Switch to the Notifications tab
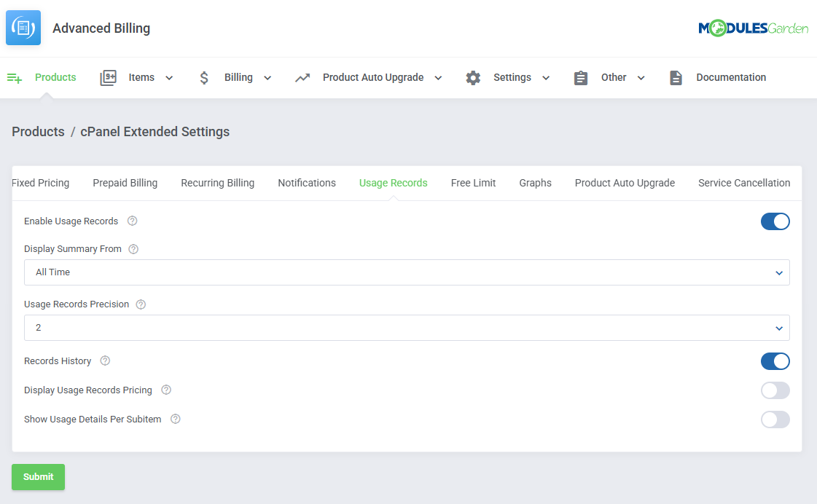Viewport: 817px width, 504px height. (307, 183)
